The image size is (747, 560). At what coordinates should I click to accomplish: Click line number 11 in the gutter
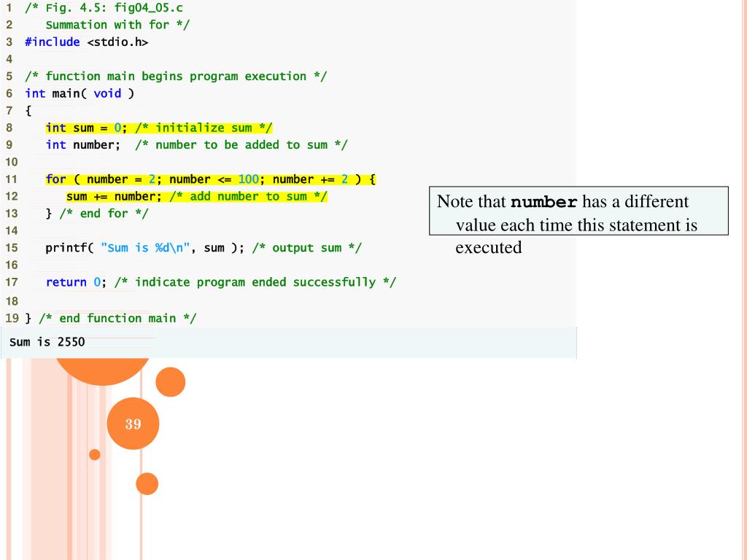click(12, 179)
